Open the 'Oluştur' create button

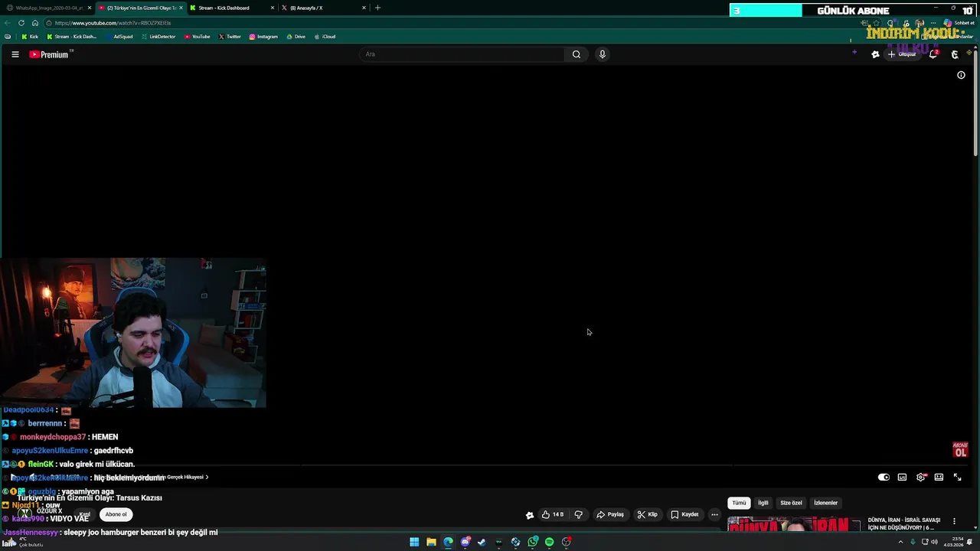902,54
